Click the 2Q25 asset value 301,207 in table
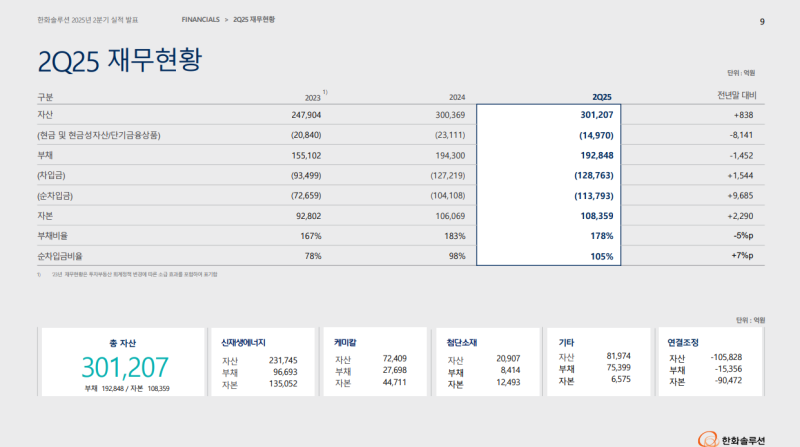The width and height of the screenshot is (800, 447). tap(592, 116)
